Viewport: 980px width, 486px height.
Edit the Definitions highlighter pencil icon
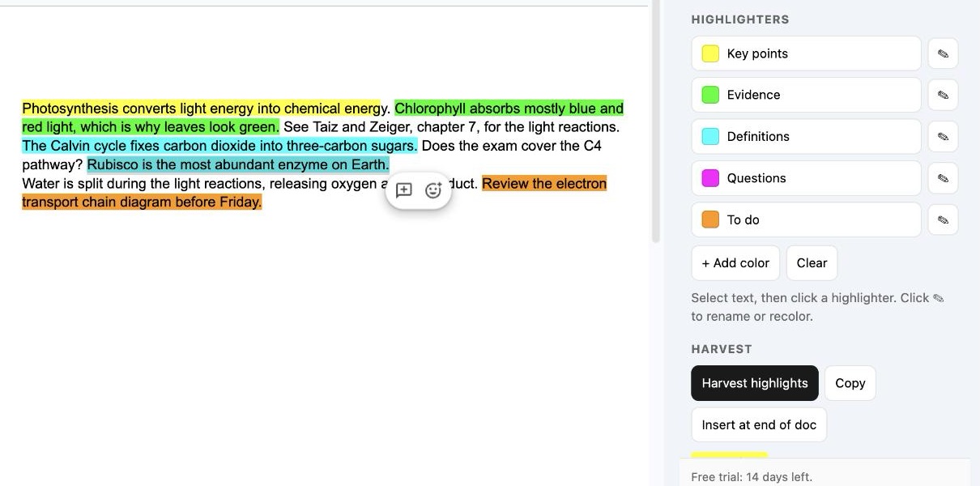(x=943, y=137)
